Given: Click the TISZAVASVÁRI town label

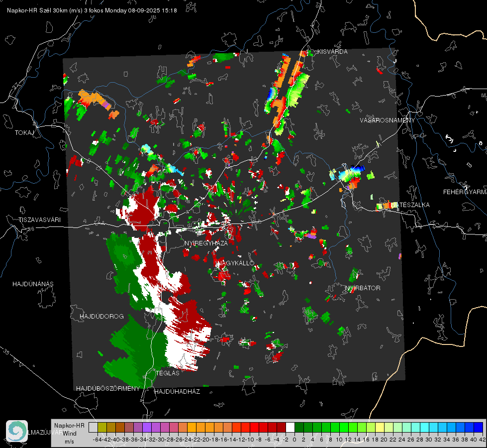Looking at the screenshot, I should tap(40, 220).
